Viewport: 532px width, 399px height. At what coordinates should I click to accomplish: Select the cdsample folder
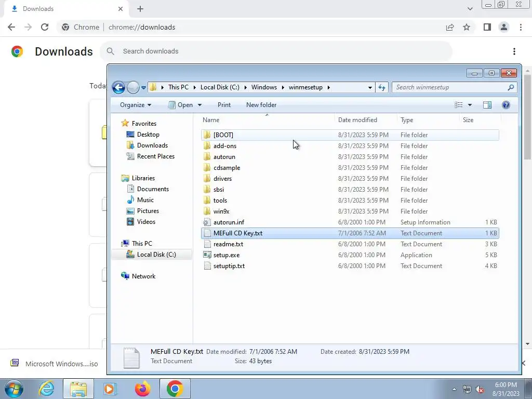(x=350, y=168)
